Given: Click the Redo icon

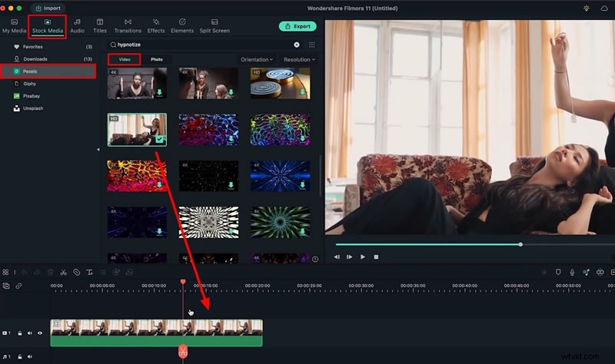Looking at the screenshot, I should 37,273.
